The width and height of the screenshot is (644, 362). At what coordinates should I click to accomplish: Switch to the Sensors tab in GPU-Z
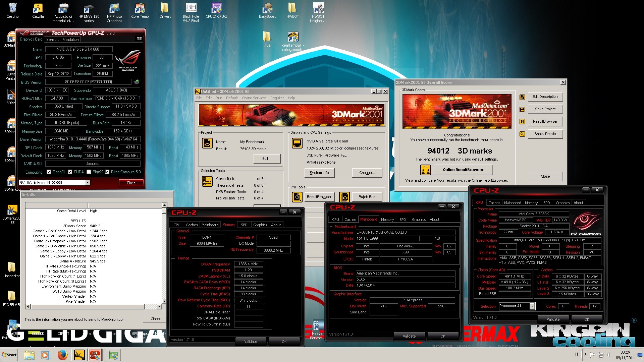pos(53,40)
